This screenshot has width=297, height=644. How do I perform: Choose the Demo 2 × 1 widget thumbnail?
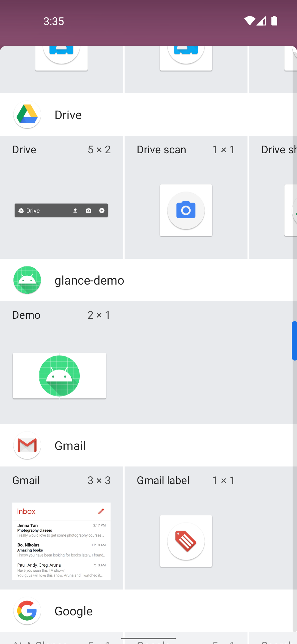pos(59,376)
